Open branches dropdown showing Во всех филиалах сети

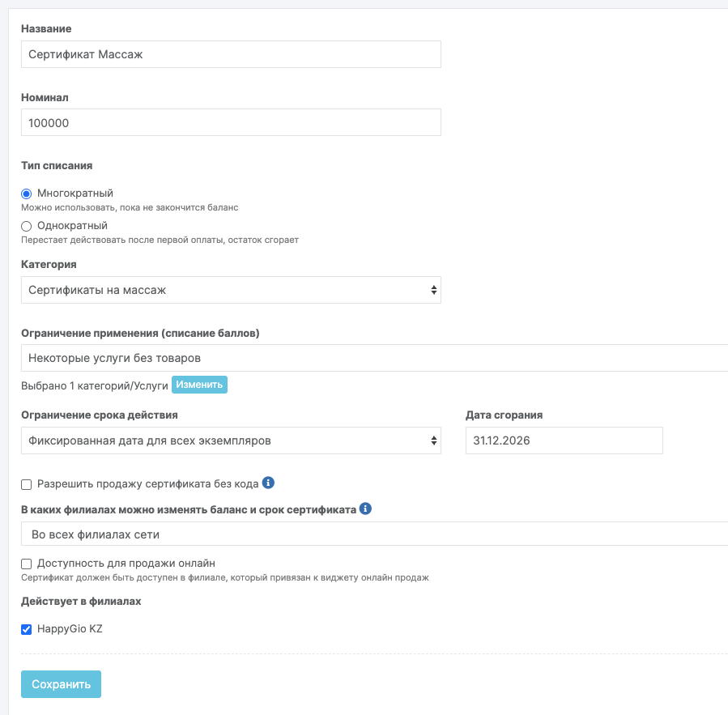pyautogui.click(x=373, y=534)
